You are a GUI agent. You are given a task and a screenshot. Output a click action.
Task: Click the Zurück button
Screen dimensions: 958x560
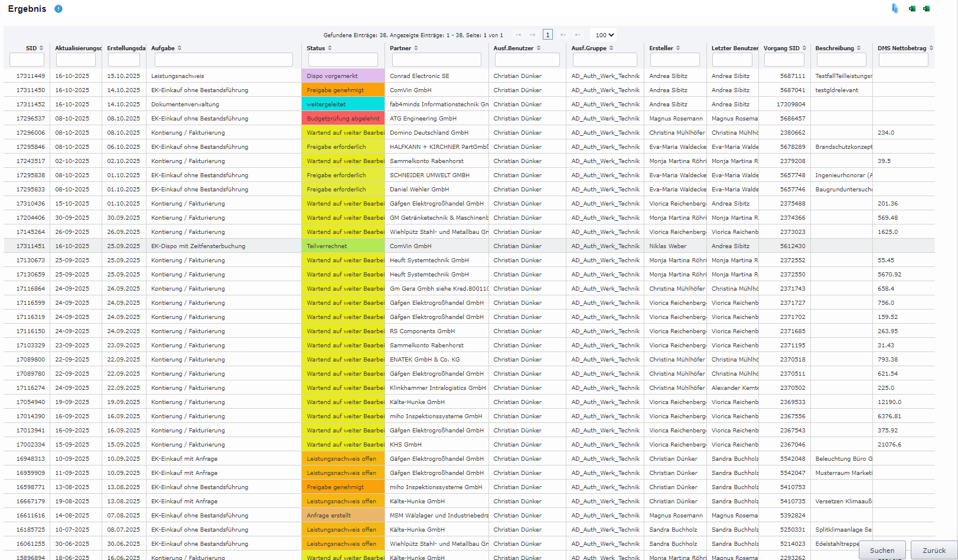point(934,550)
